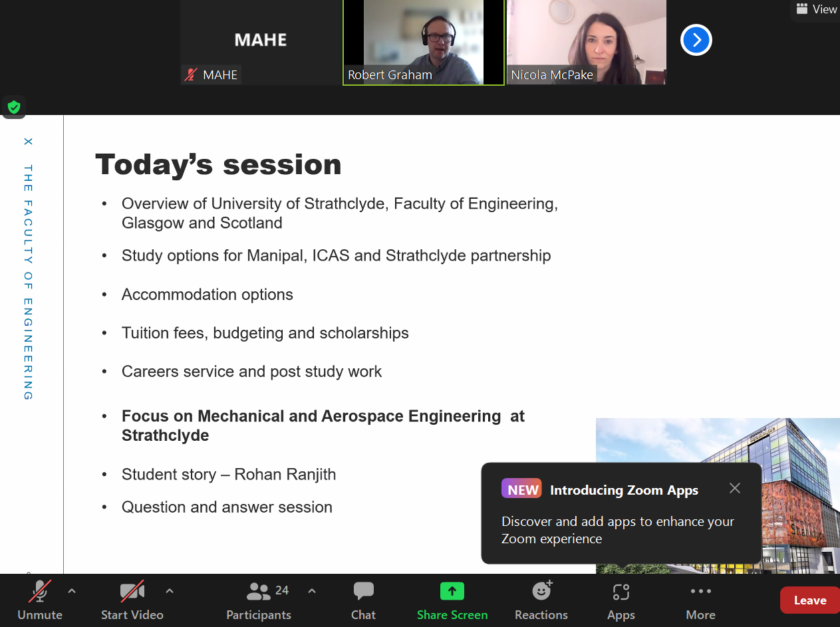
Task: Dismiss the Introducing Zoom Apps popup
Action: point(734,488)
